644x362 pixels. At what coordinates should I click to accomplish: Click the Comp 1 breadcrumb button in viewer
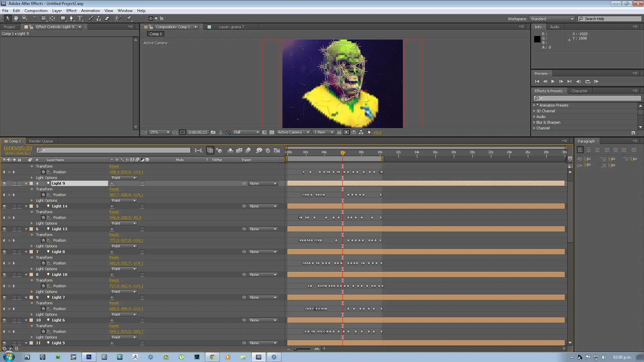[x=156, y=34]
